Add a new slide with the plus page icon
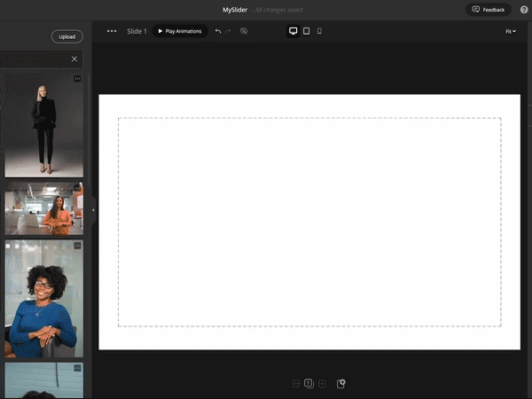Viewport: 532px width, 399px height. click(x=341, y=384)
